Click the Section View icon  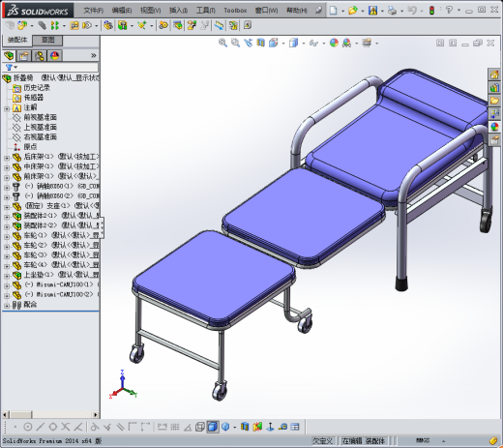click(260, 43)
